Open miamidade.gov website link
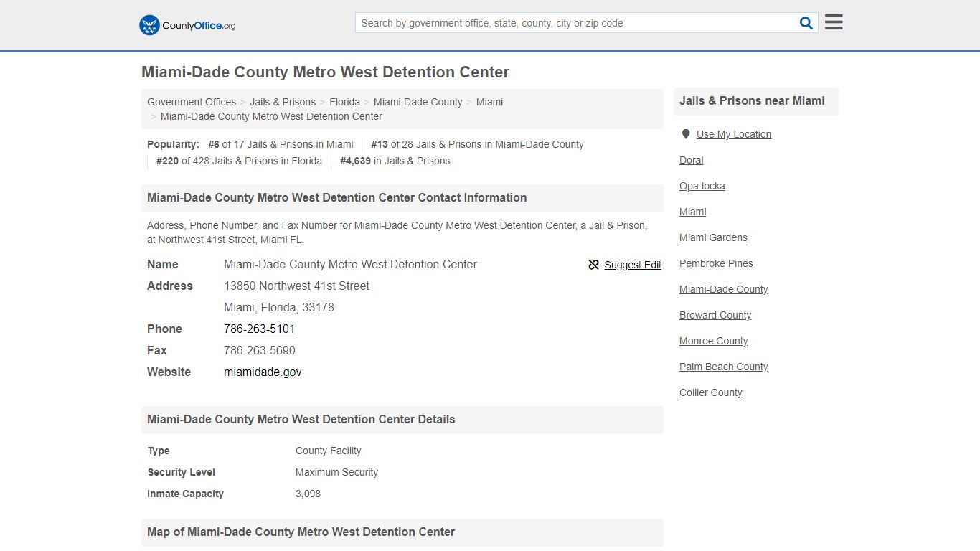Screen dimensions: 980x551 263,372
